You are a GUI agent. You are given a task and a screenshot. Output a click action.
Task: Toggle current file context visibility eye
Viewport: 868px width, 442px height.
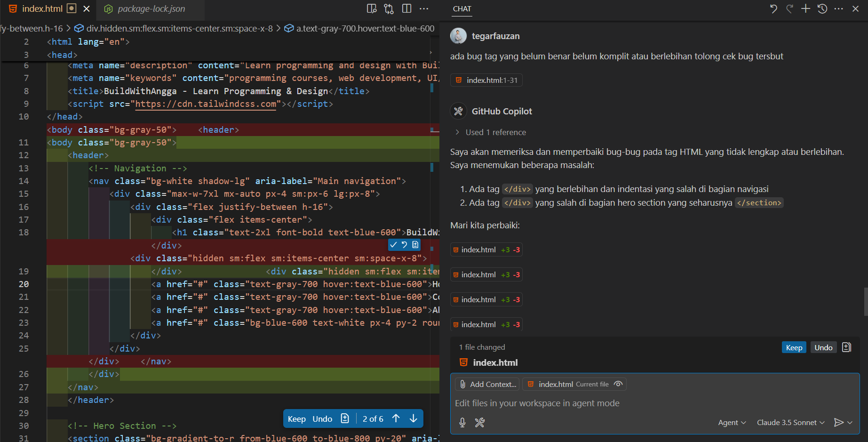click(618, 384)
